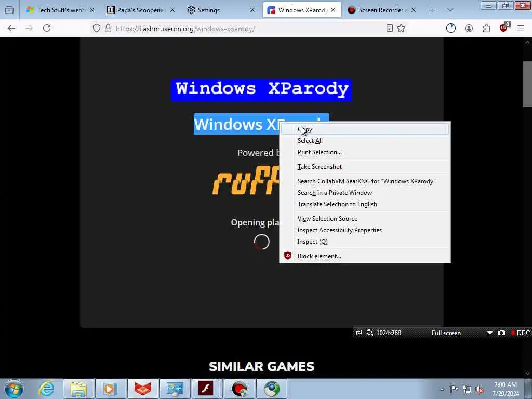Click the site padlock icon
532x399 pixels.
(x=108, y=28)
